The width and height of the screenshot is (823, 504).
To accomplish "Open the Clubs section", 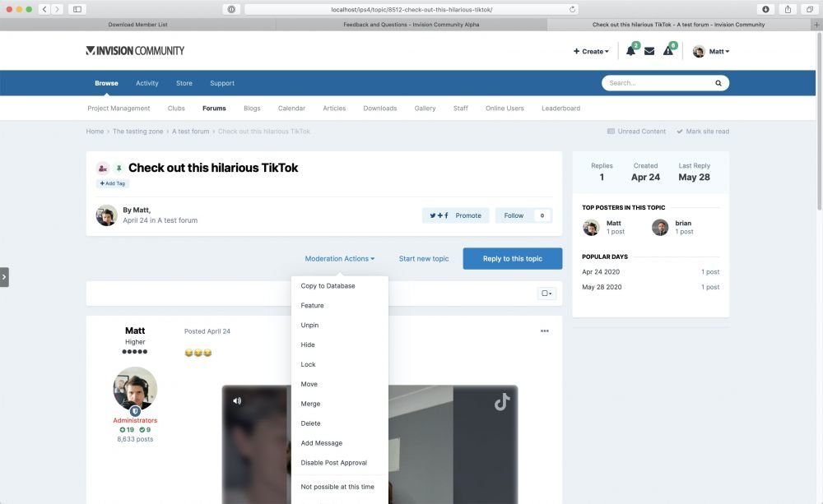I will 176,108.
